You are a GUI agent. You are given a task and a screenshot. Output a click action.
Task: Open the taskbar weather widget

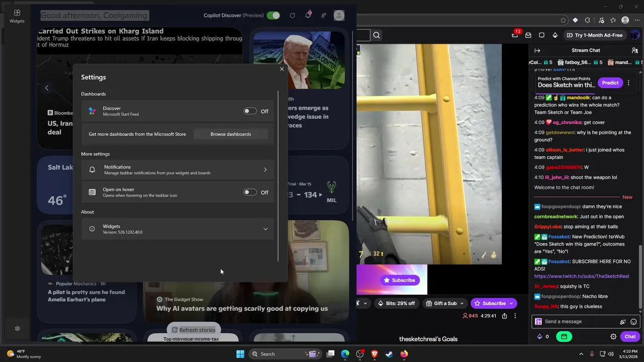(x=23, y=354)
